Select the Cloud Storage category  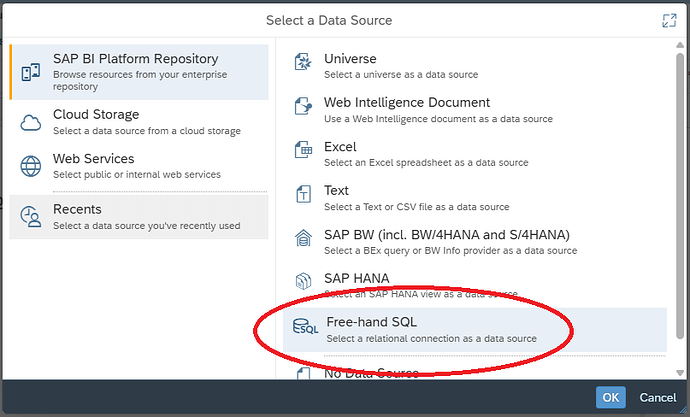point(138,122)
